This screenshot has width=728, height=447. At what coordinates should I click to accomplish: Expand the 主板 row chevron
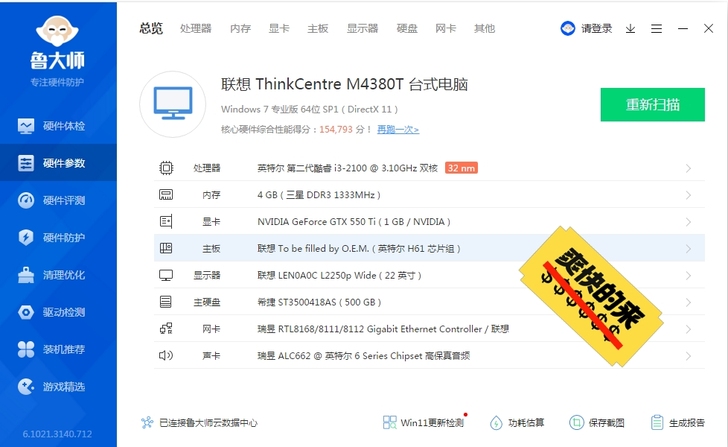(688, 249)
